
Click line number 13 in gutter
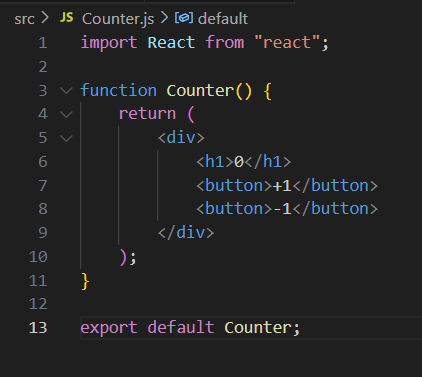[x=38, y=328]
